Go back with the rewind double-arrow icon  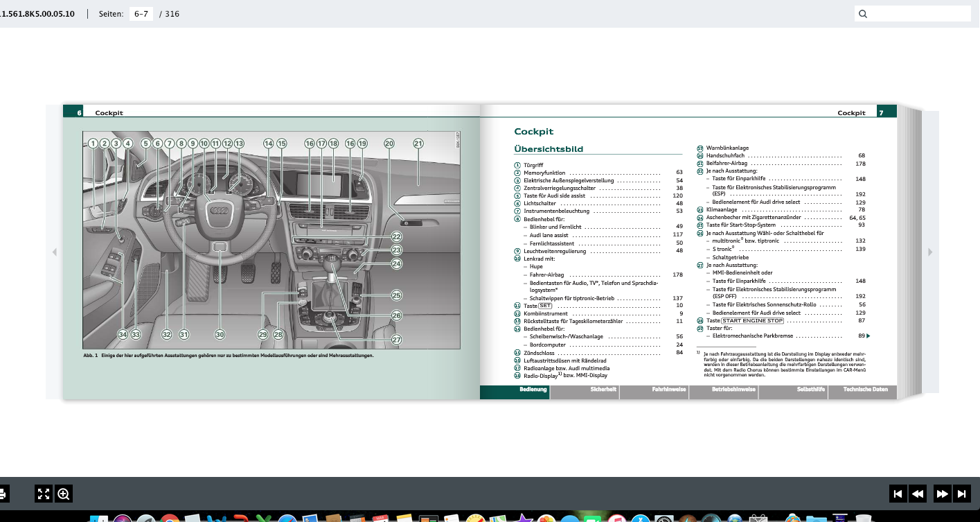pos(918,494)
